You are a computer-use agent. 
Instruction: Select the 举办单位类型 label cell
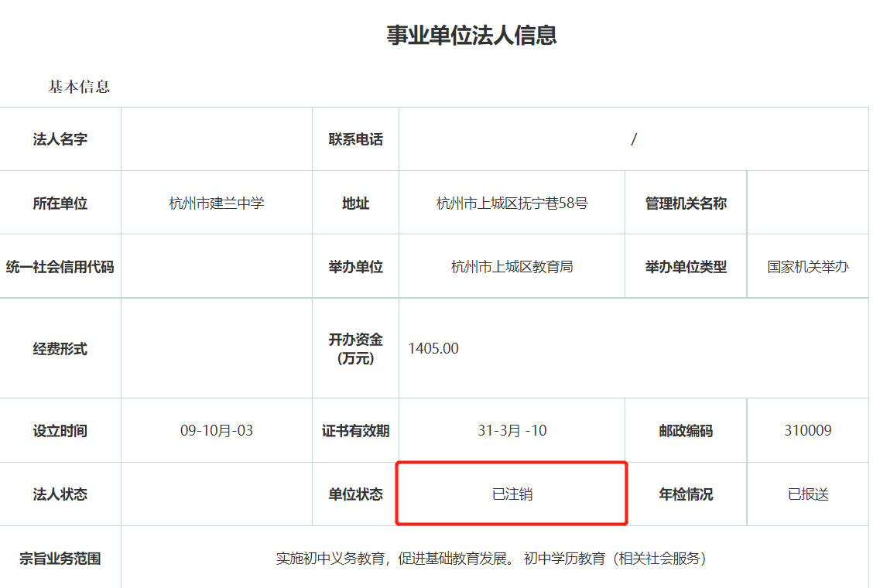[x=686, y=267]
